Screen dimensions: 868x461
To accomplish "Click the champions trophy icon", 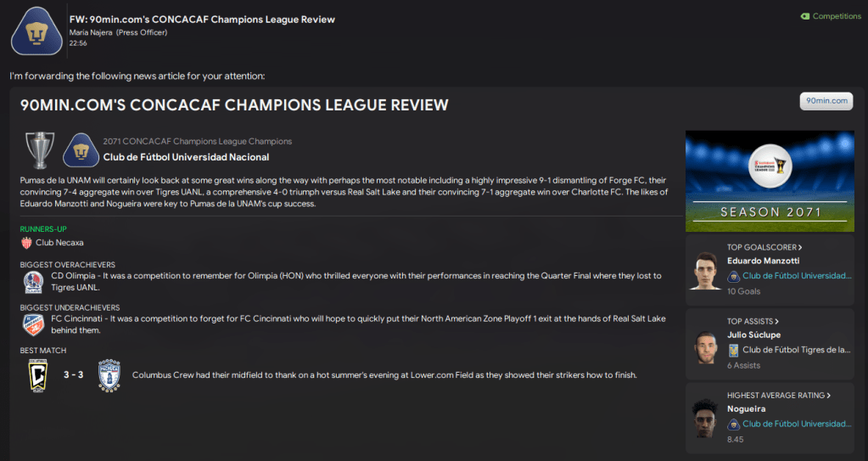I will [39, 149].
